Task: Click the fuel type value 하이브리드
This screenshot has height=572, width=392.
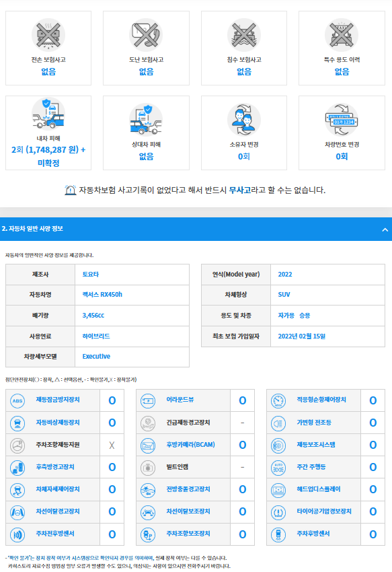Action: 96,336
